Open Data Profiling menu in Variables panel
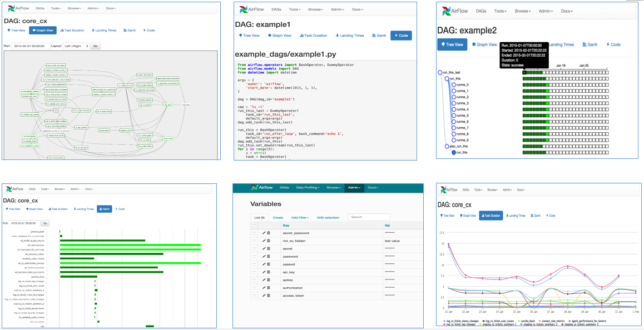This screenshot has width=644, height=330. tap(309, 188)
